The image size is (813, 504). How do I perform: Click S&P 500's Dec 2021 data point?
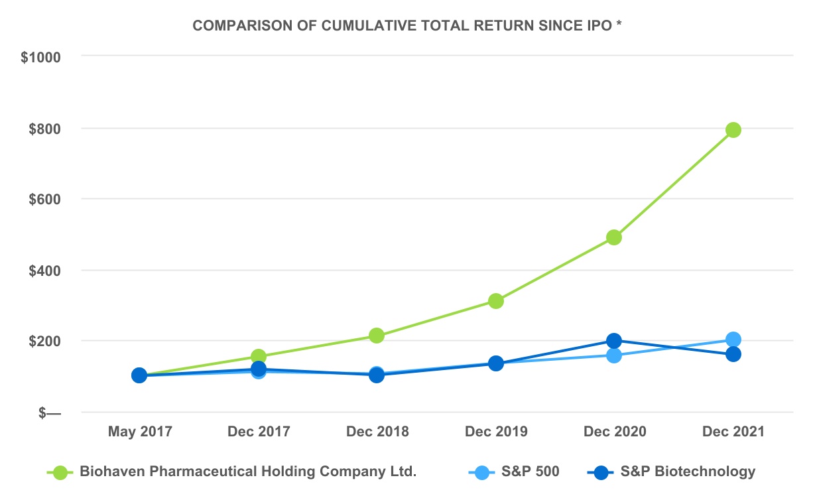733,340
